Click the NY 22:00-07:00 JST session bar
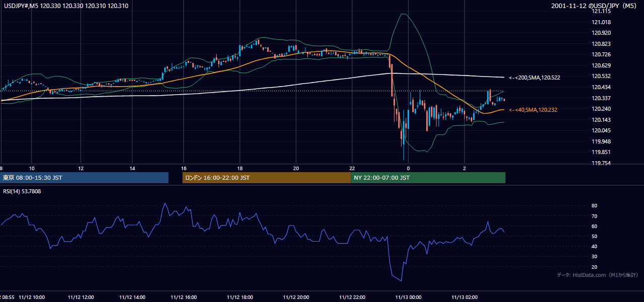Image resolution: width=644 pixels, height=302 pixels. [x=428, y=178]
